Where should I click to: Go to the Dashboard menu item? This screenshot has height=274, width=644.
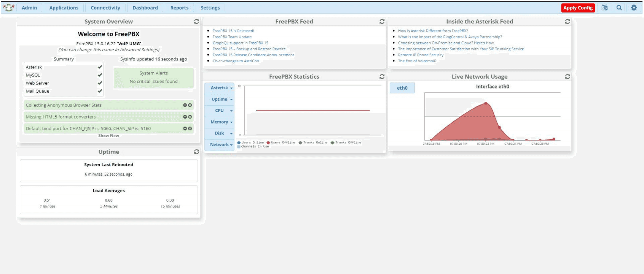pyautogui.click(x=145, y=8)
